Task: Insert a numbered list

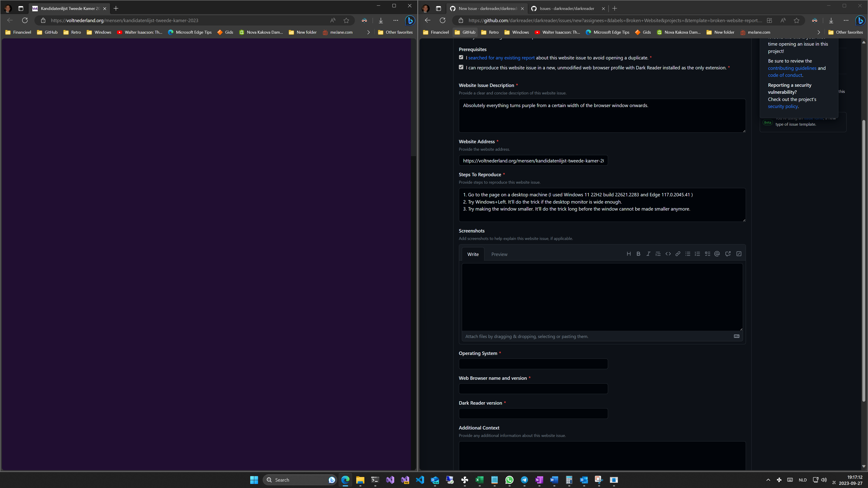Action: (x=698, y=254)
